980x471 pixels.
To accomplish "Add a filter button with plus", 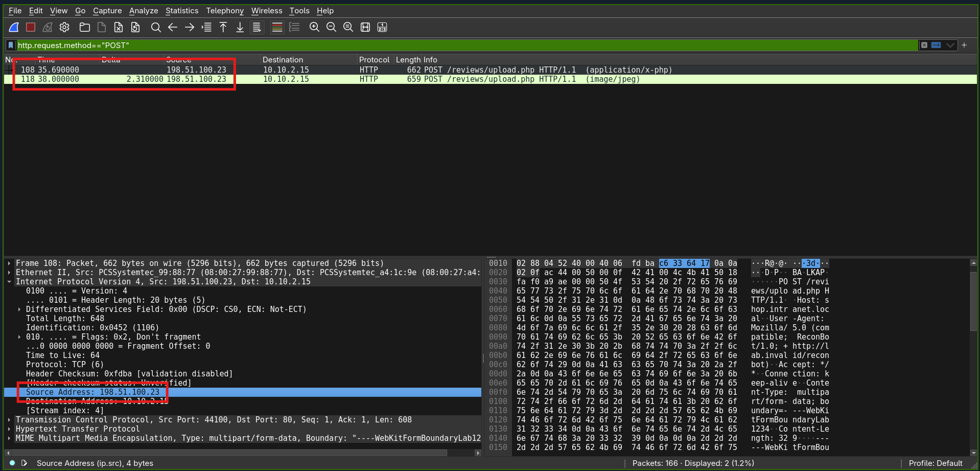I will (964, 45).
